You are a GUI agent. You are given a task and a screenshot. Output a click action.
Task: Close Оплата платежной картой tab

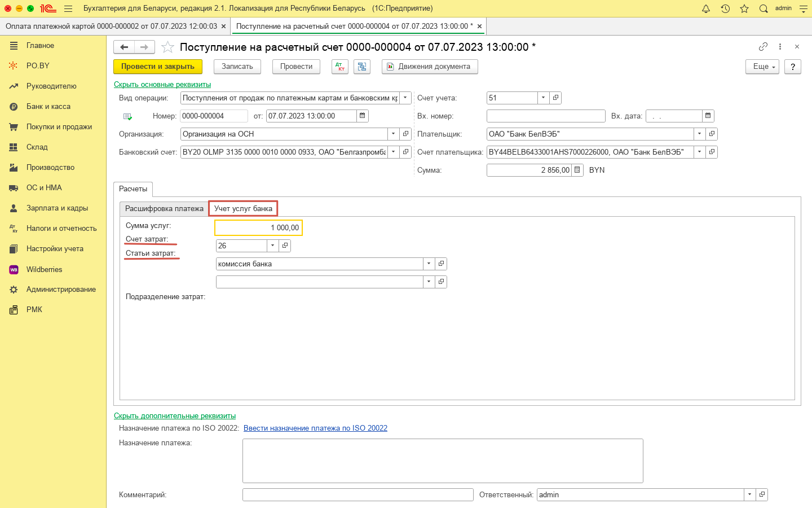[224, 26]
